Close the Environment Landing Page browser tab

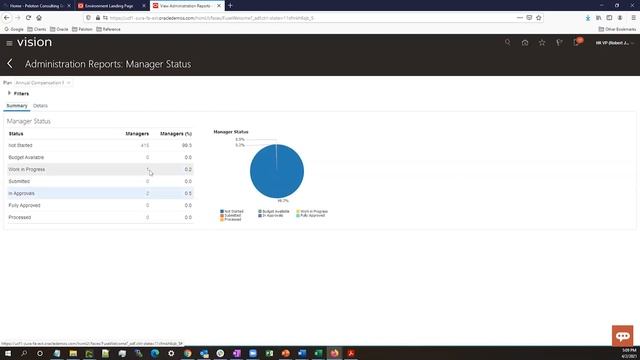(x=144, y=6)
